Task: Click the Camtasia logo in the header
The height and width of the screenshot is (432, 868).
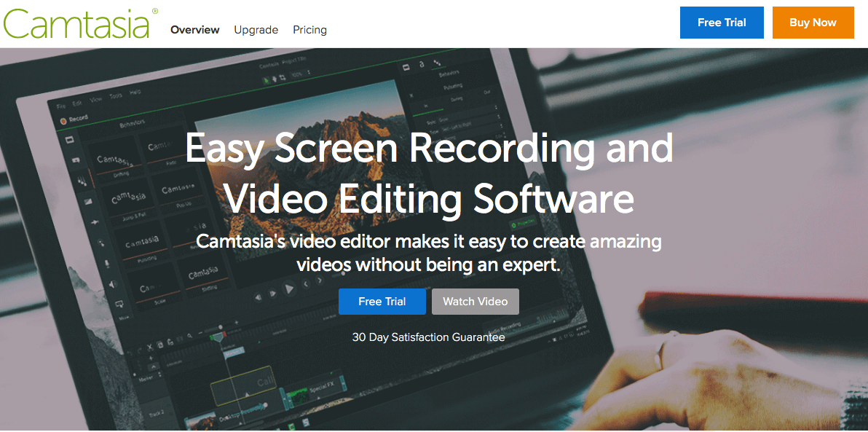Action: point(76,23)
